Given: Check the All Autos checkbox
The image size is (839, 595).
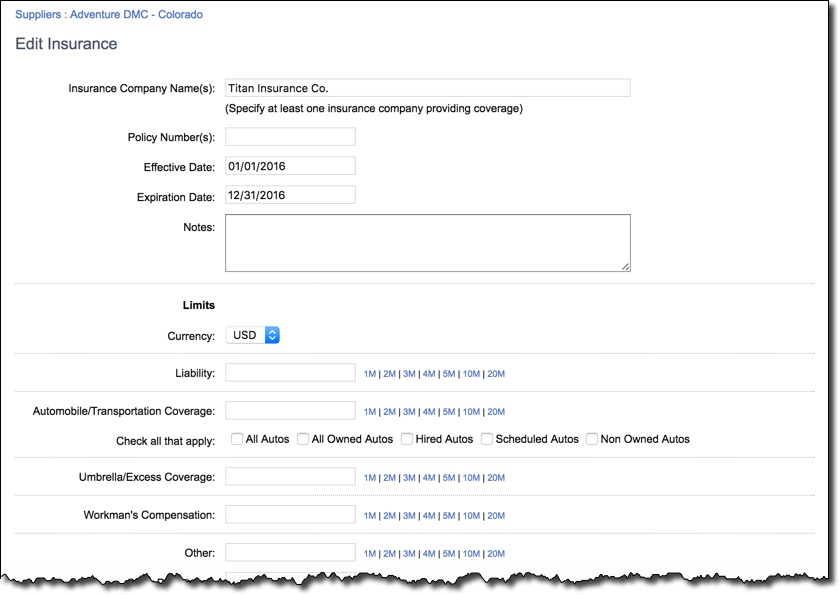Looking at the screenshot, I should (x=236, y=438).
